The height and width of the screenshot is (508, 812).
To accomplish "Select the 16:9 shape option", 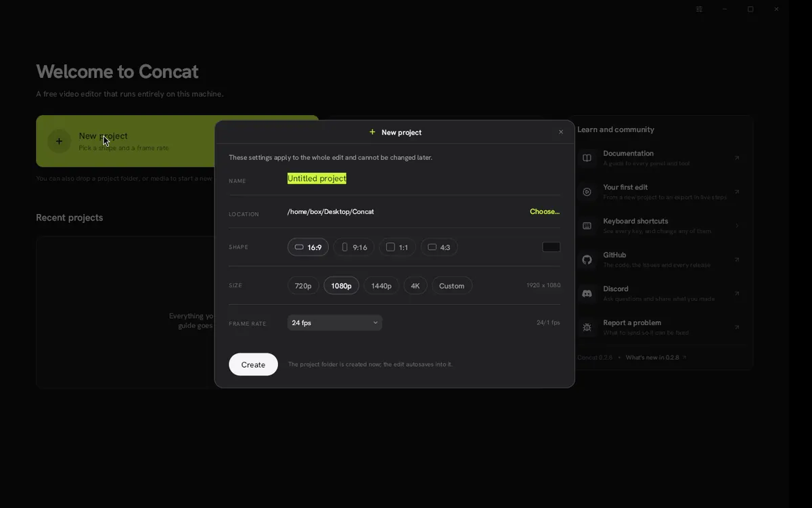I will pos(308,247).
